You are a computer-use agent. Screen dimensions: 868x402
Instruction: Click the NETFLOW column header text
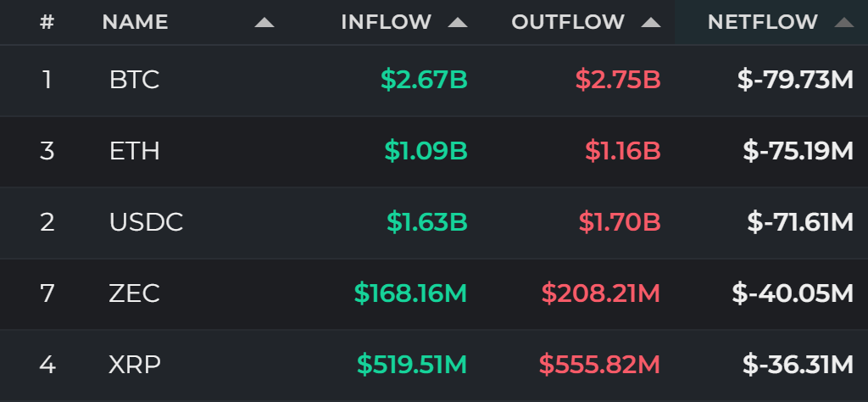pyautogui.click(x=762, y=22)
